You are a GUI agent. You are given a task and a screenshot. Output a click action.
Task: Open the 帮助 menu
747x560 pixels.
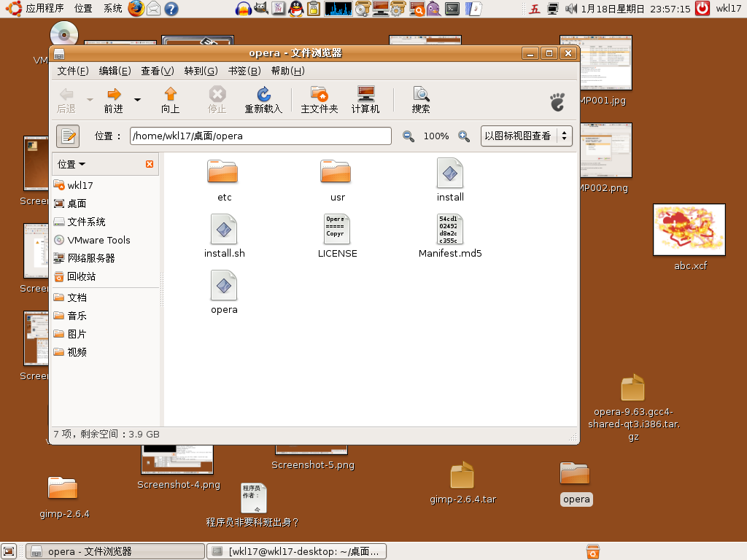tap(287, 71)
